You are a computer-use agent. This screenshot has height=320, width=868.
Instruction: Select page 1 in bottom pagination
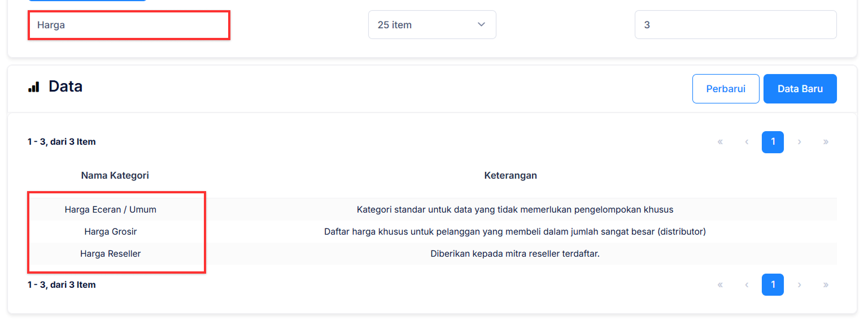[773, 284]
